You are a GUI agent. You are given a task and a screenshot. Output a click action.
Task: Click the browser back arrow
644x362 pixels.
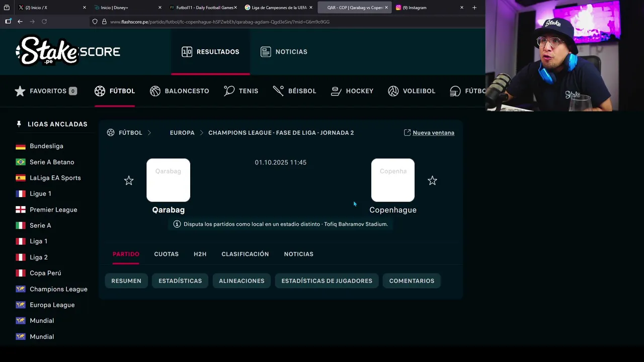[x=20, y=22]
